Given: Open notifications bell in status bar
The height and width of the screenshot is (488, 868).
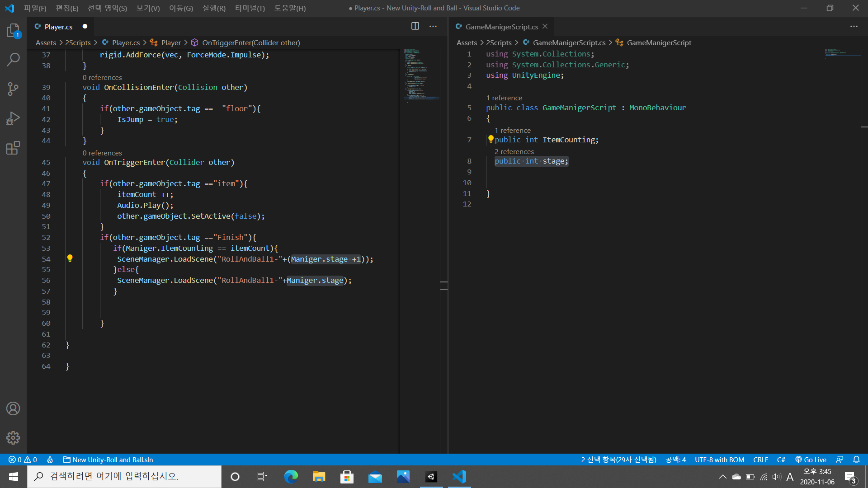Looking at the screenshot, I should click(856, 460).
